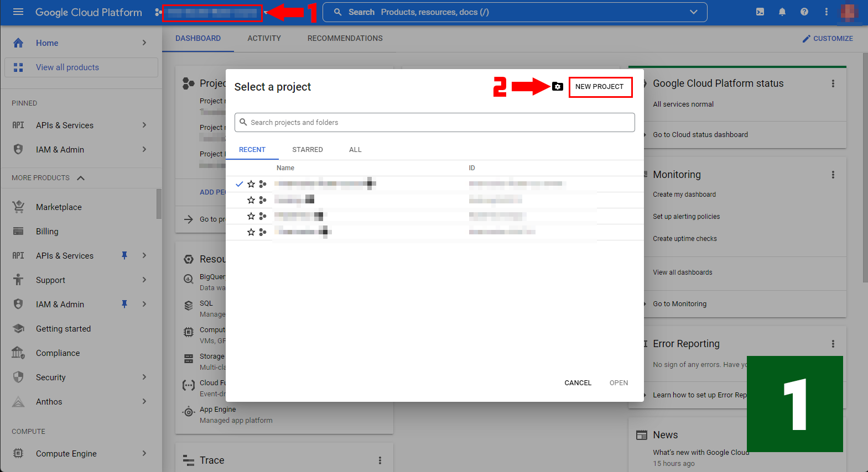Viewport: 868px width, 472px height.
Task: Click the Billing card icon
Action: [x=18, y=231]
